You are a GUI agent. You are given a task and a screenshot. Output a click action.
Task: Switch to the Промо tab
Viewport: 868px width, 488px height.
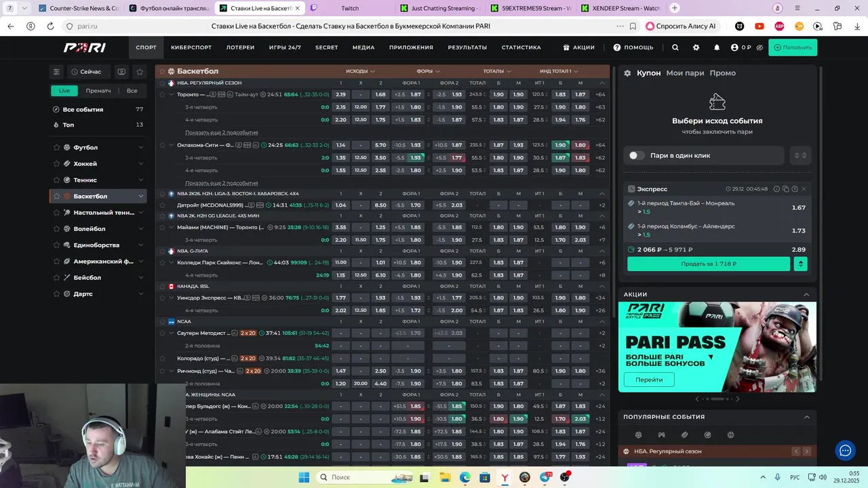(723, 73)
